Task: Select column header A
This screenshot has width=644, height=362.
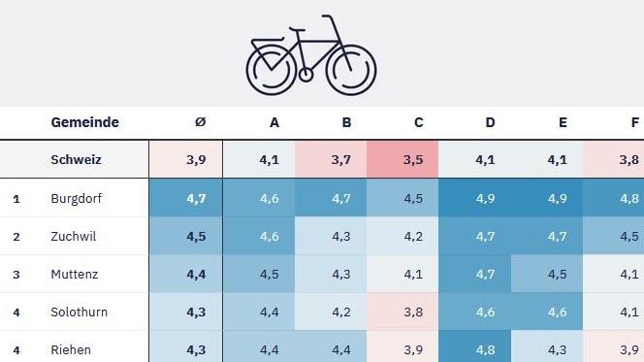Action: tap(274, 122)
